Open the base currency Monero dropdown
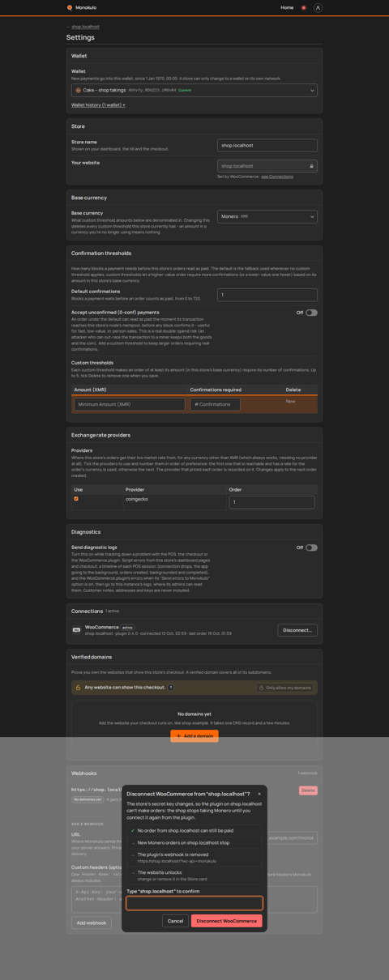This screenshot has height=980, width=389. pos(267,216)
